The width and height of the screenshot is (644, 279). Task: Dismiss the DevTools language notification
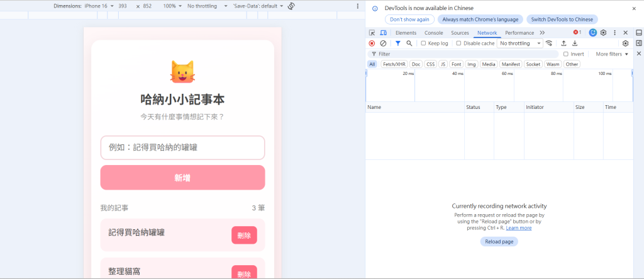point(634,8)
